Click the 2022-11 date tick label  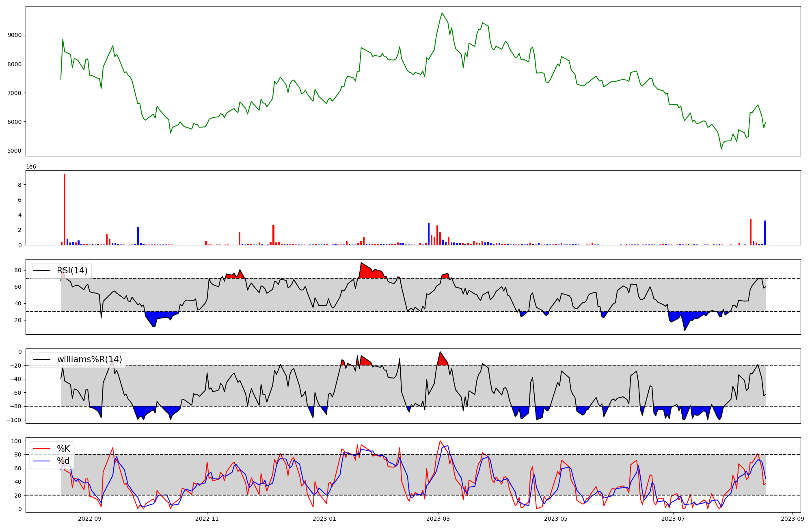(207, 519)
